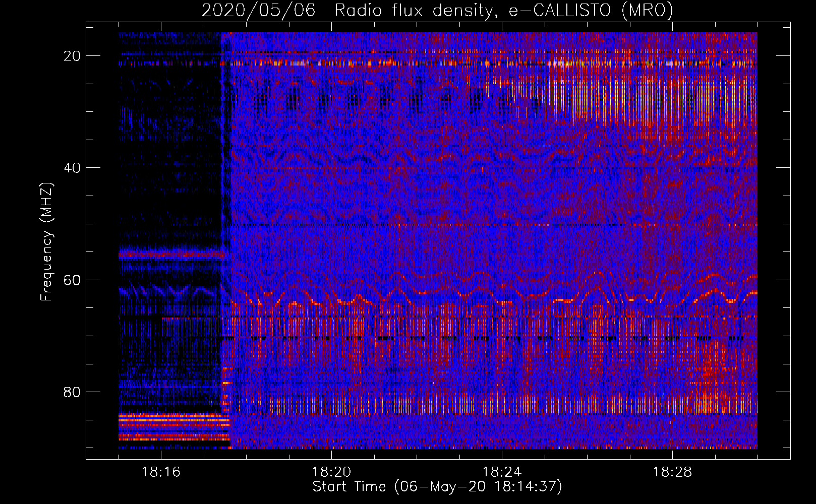The width and height of the screenshot is (816, 504).
Task: Click the 18:28 time tick label
Action: pyautogui.click(x=672, y=472)
